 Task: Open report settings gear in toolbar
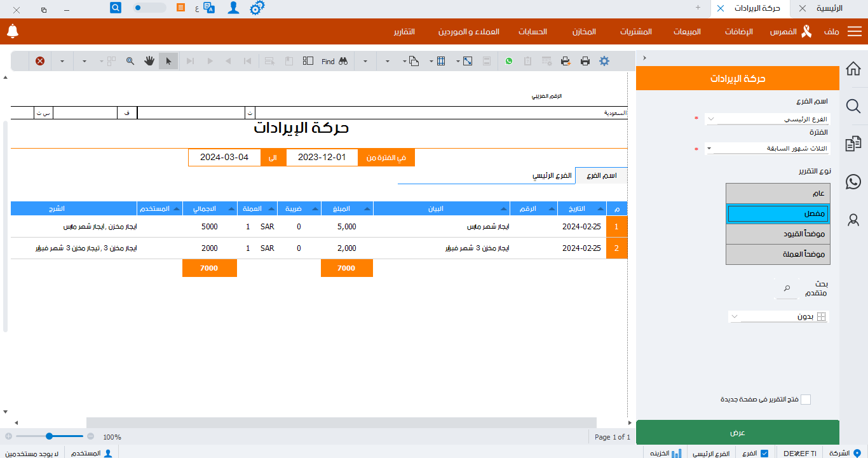(x=604, y=61)
